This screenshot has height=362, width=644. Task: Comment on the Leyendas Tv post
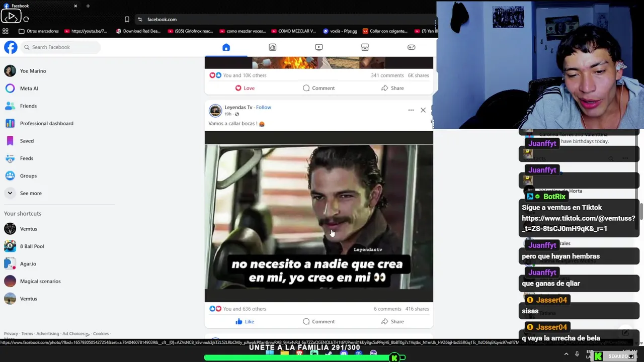tap(318, 322)
